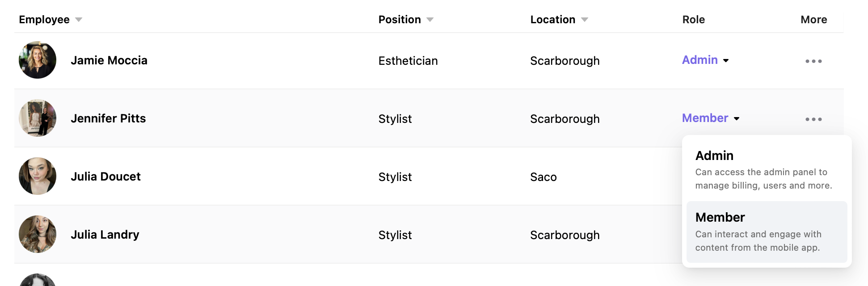Viewport: 868px width, 286px height.
Task: Sort by Position column arrow
Action: tap(430, 20)
